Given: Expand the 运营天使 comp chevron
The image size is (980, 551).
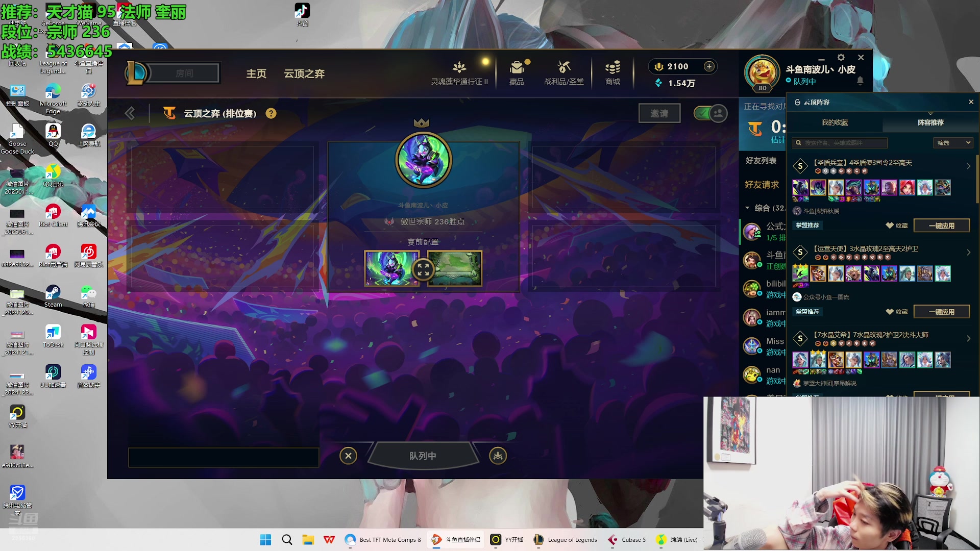Looking at the screenshot, I should (x=968, y=253).
